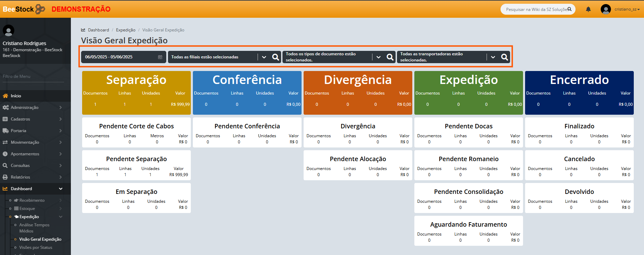
Task: Click the magnifier icon in the Wiki search box
Action: pos(569,9)
